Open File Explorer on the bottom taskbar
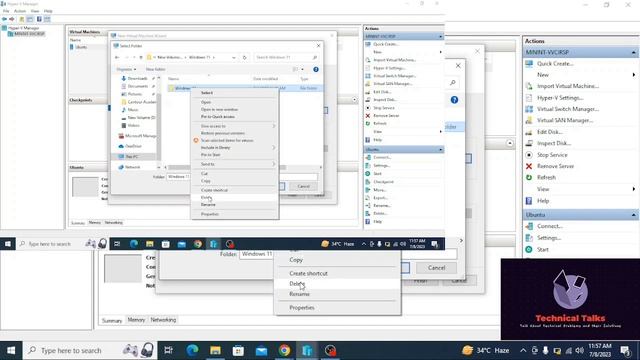Viewport: 640px width, 360px height. click(x=216, y=350)
